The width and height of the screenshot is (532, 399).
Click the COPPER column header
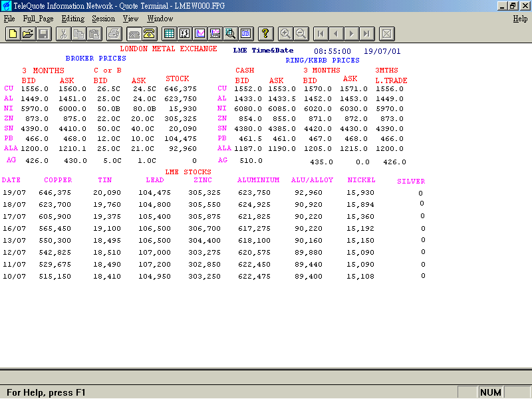(x=58, y=180)
